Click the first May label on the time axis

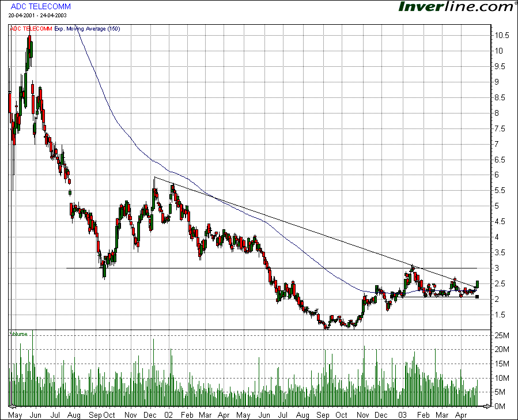pyautogui.click(x=15, y=415)
